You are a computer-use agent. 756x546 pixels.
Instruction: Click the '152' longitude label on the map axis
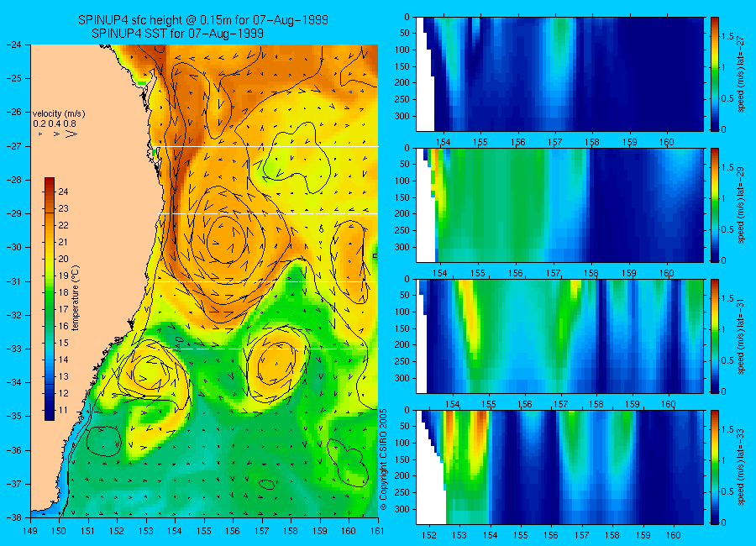pyautogui.click(x=117, y=532)
